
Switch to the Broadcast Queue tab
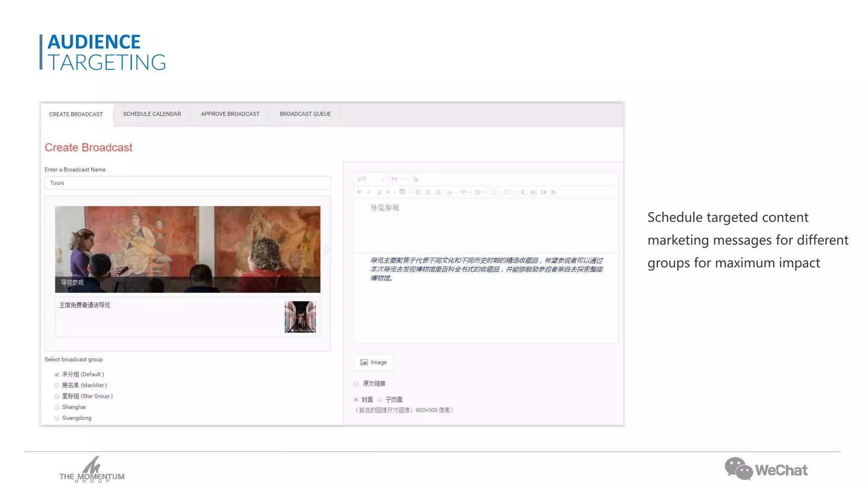pyautogui.click(x=305, y=114)
